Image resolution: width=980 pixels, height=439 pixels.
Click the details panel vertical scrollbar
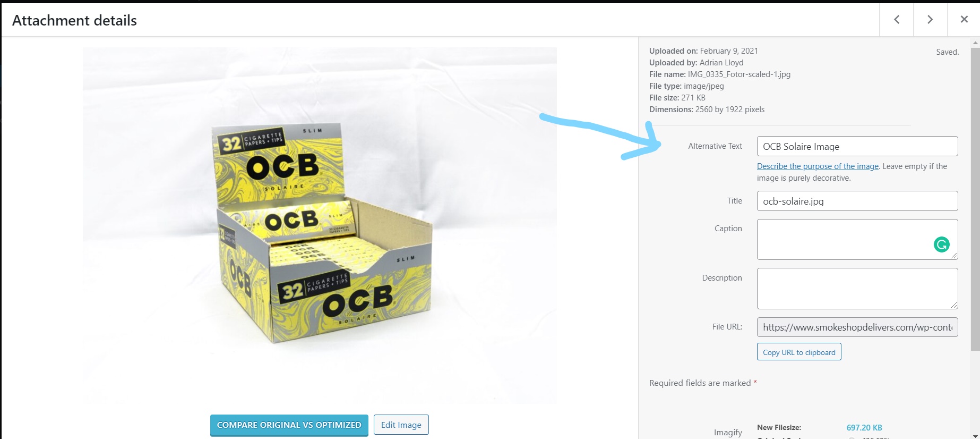pos(975,199)
